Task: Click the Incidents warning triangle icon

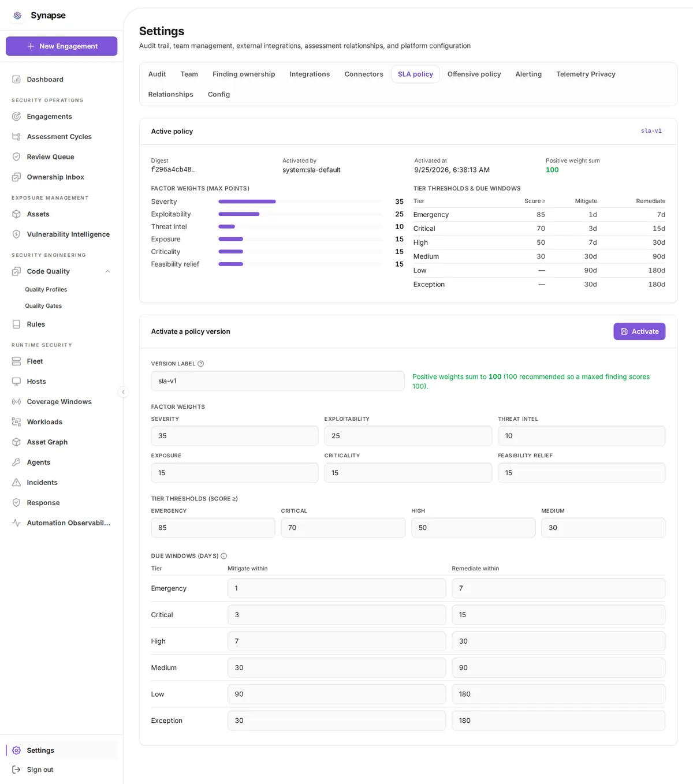Action: coord(16,483)
